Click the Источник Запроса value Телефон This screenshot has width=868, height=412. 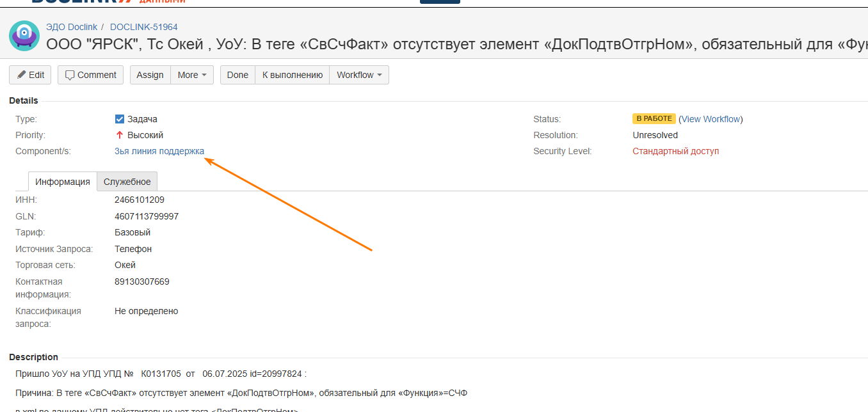(x=133, y=249)
